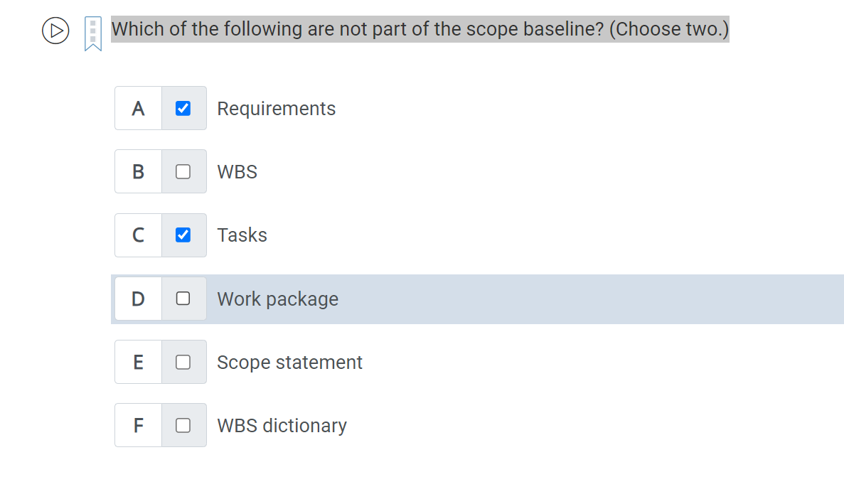Toggle the bookmark icon for this question
The width and height of the screenshot is (844, 504).
click(93, 34)
